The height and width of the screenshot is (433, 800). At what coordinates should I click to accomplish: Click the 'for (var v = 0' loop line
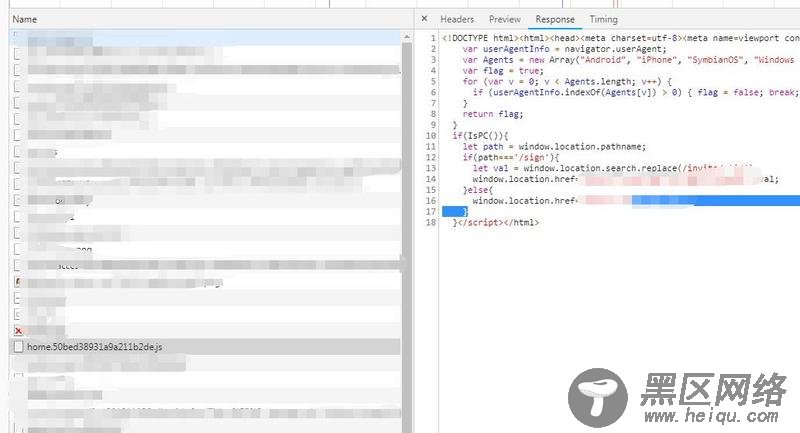(x=567, y=82)
